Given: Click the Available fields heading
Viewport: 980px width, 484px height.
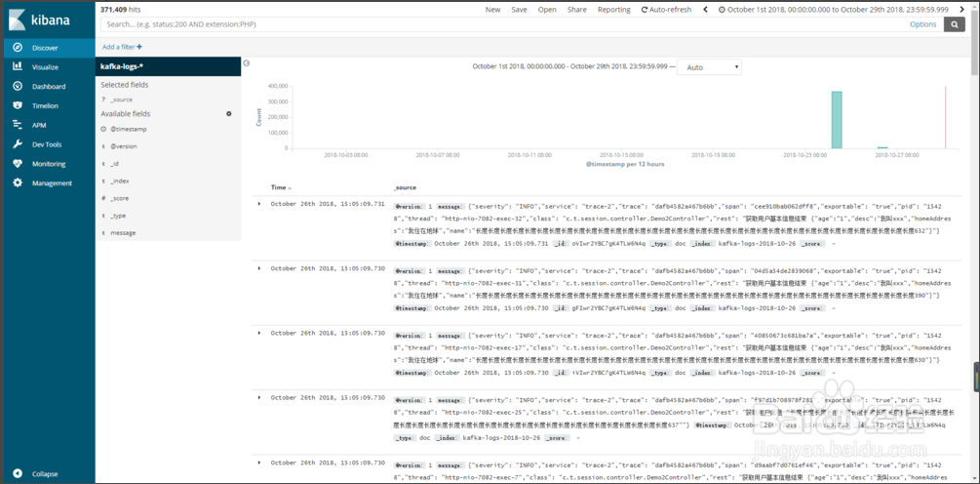Looking at the screenshot, I should pyautogui.click(x=126, y=114).
